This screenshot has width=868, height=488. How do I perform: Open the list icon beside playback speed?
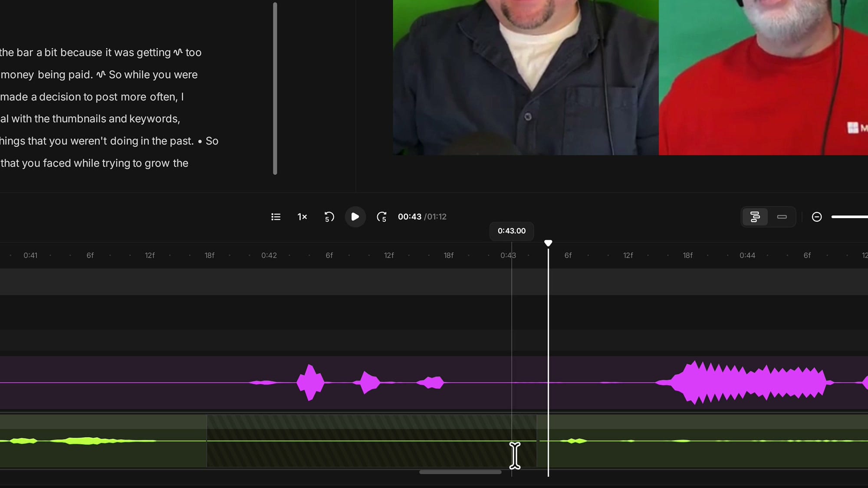[276, 216]
